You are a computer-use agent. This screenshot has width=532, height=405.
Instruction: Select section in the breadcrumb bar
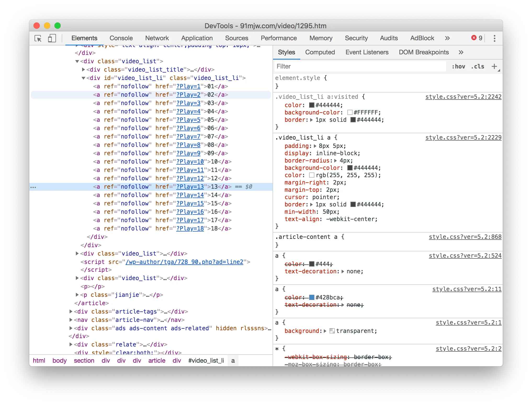(84, 361)
